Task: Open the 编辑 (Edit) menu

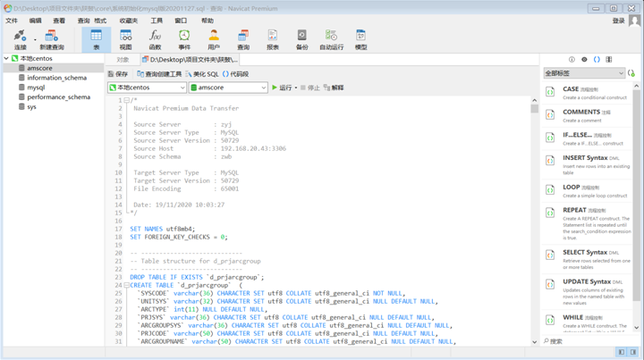Action: coord(35,21)
